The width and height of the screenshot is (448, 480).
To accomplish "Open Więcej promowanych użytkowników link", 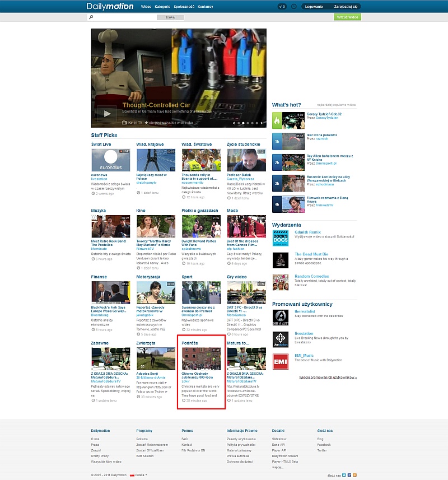I will pyautogui.click(x=328, y=377).
